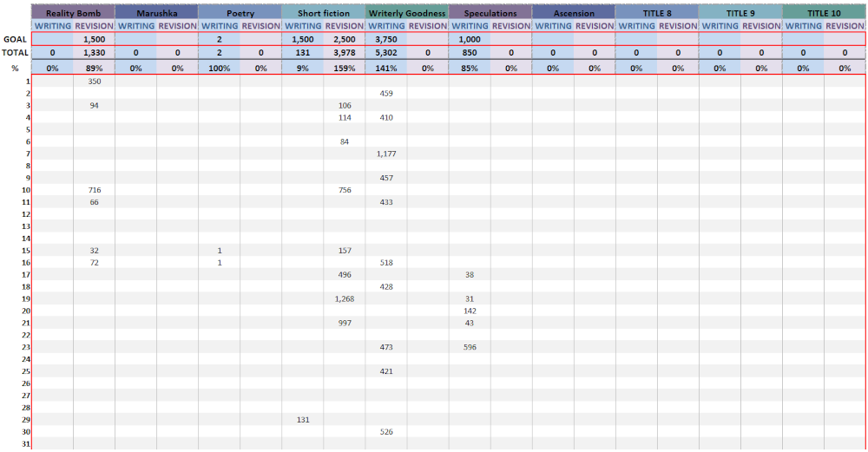Screen dimensions: 868x452
Task: Select the Ascension column header
Action: [574, 13]
